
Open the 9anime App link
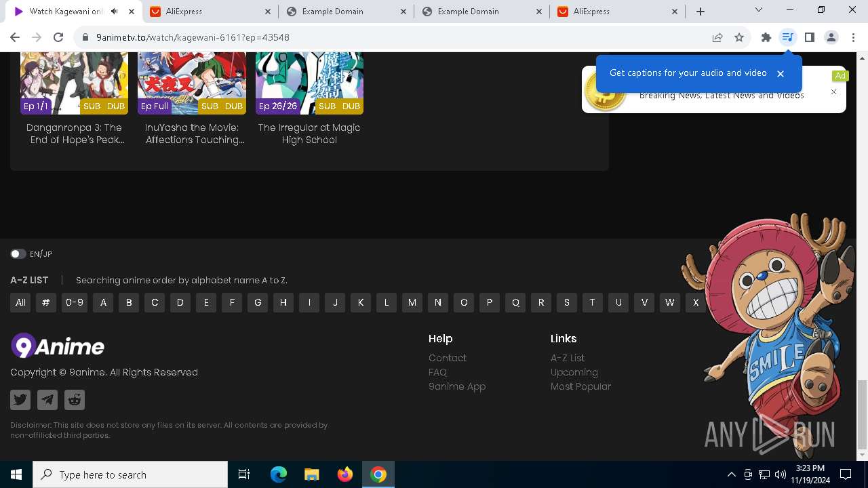(x=457, y=386)
